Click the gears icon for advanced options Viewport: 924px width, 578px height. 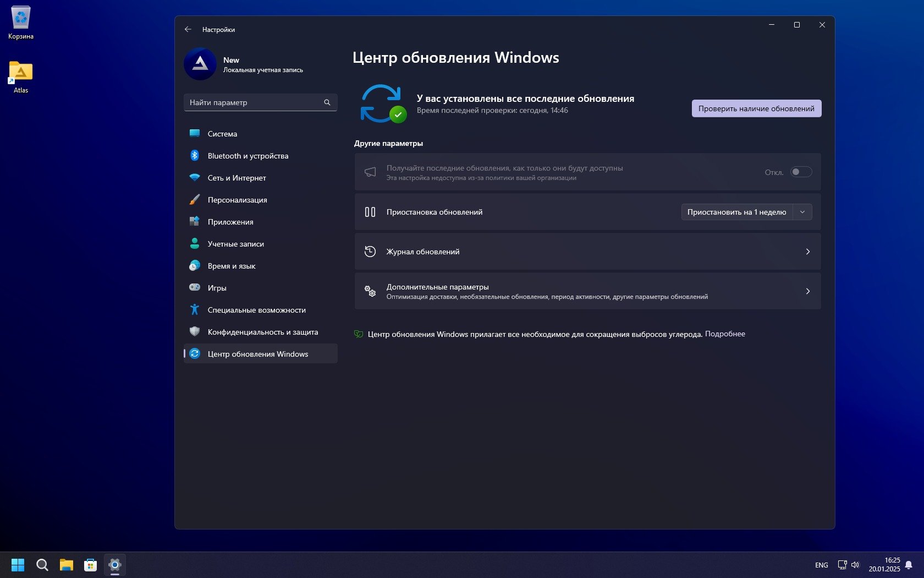point(370,291)
